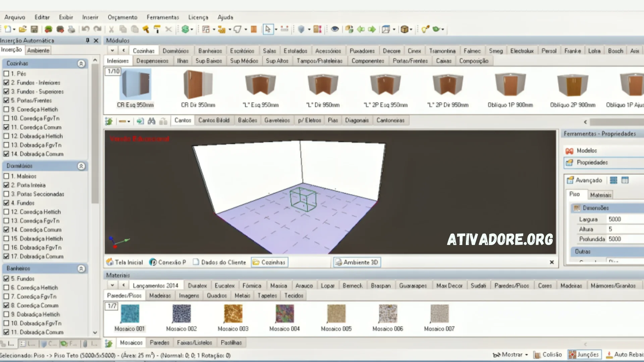Select the Sup Altos tab

pyautogui.click(x=277, y=61)
